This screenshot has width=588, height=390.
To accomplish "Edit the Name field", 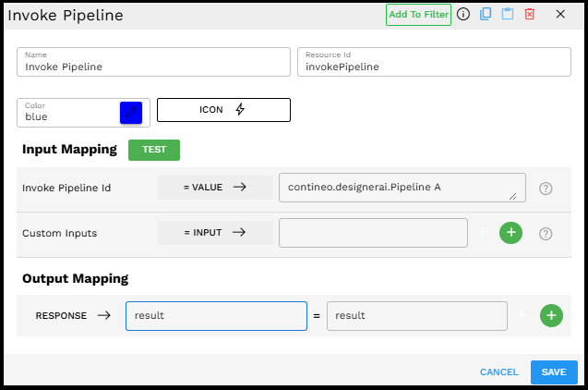I will point(153,62).
